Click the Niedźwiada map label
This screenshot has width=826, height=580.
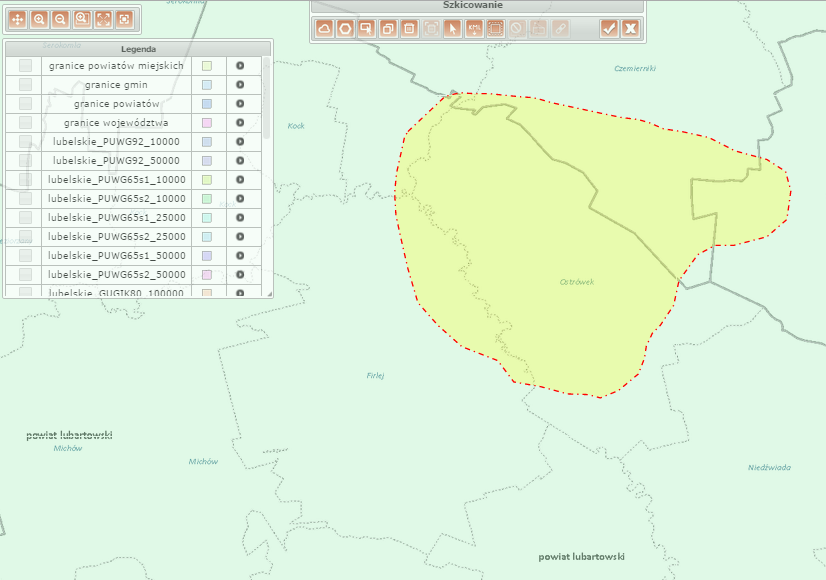pyautogui.click(x=769, y=467)
